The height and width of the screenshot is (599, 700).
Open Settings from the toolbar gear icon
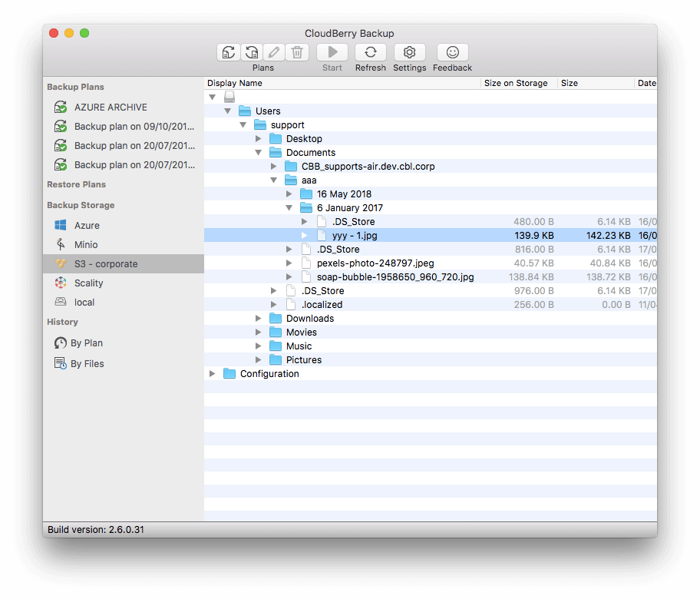coord(409,51)
